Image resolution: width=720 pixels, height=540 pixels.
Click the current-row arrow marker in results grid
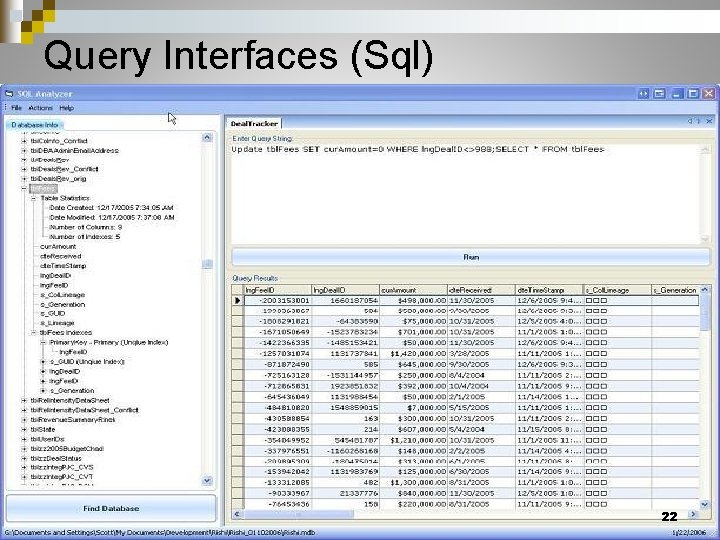tap(237, 301)
